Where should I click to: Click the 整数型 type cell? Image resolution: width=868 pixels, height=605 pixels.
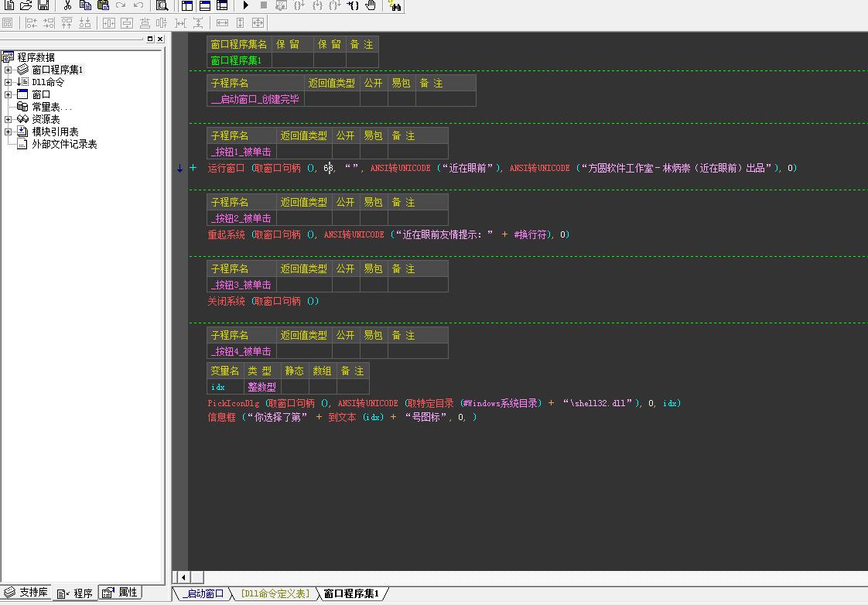click(261, 387)
